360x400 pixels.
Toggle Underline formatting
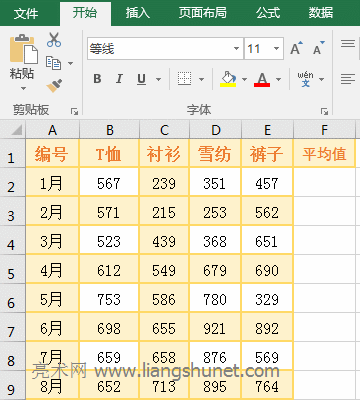click(142, 79)
